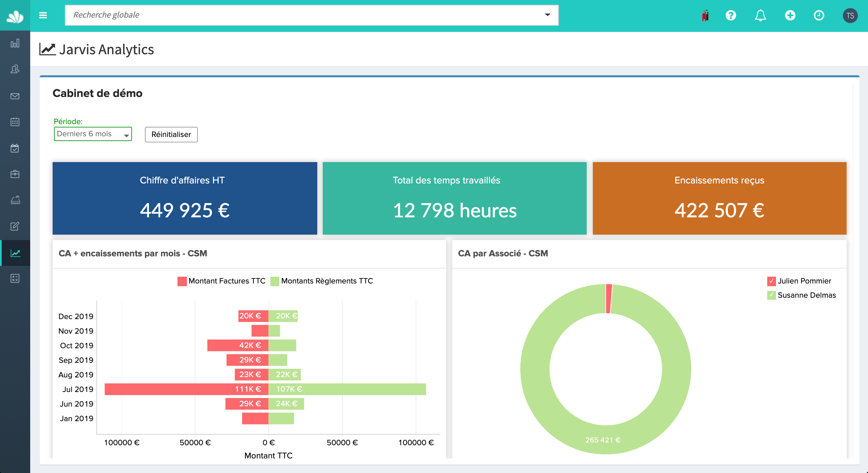The width and height of the screenshot is (868, 473).
Task: Open the tasks calendar-check sidebar icon
Action: click(15, 148)
